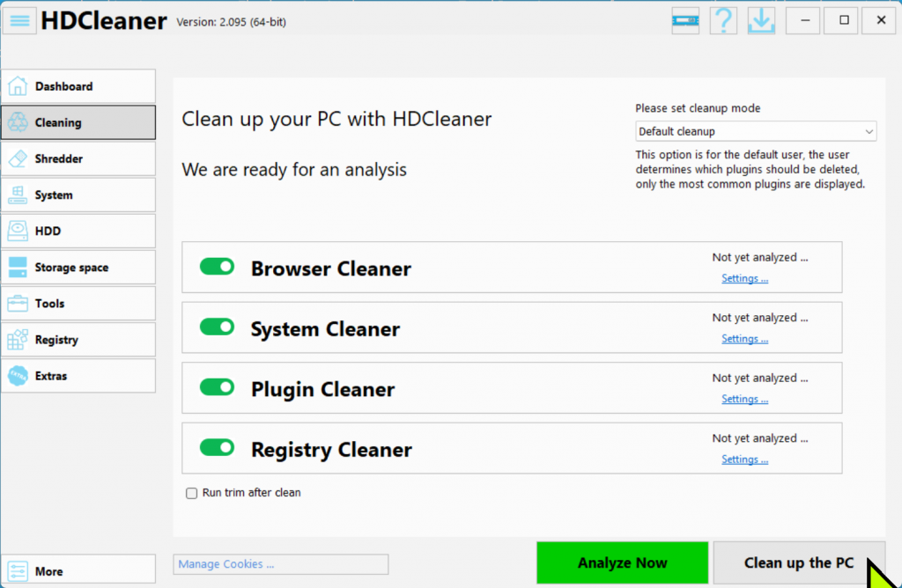
Task: Disable the Browser Cleaner toggle
Action: click(217, 267)
